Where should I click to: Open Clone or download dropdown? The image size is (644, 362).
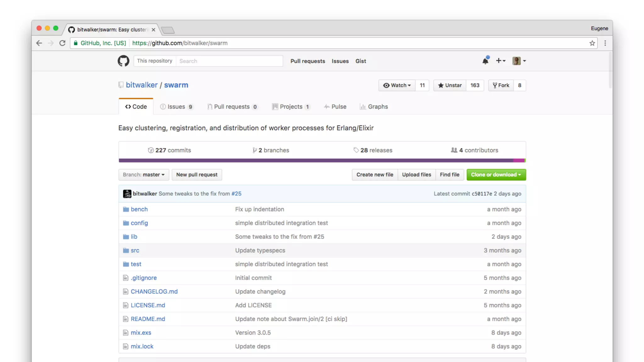pos(496,175)
